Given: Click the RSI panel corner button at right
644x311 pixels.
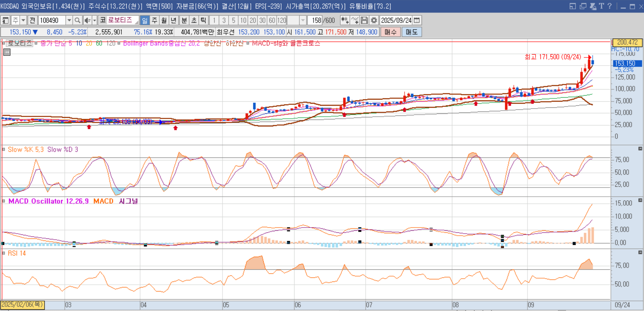Looking at the screenshot, I should pos(640,252).
